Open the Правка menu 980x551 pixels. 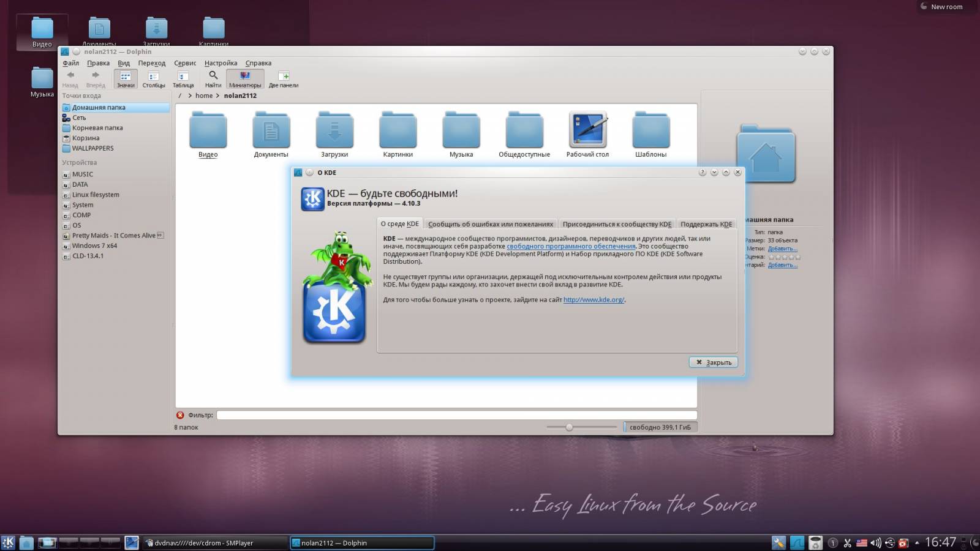click(x=98, y=63)
